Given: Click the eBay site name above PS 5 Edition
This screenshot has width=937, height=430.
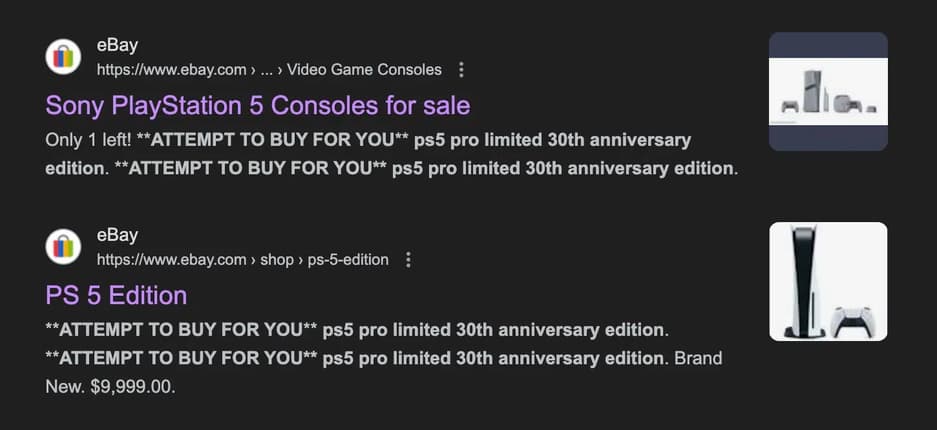Looking at the screenshot, I should tap(117, 236).
